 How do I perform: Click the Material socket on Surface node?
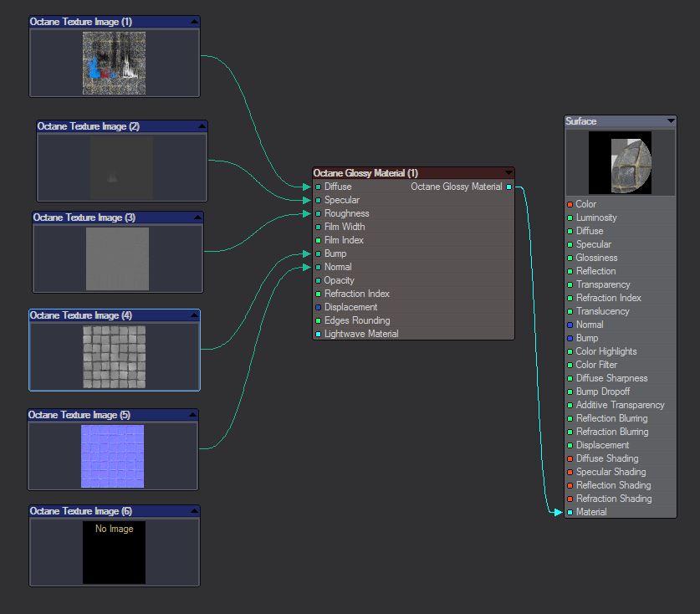coord(570,512)
